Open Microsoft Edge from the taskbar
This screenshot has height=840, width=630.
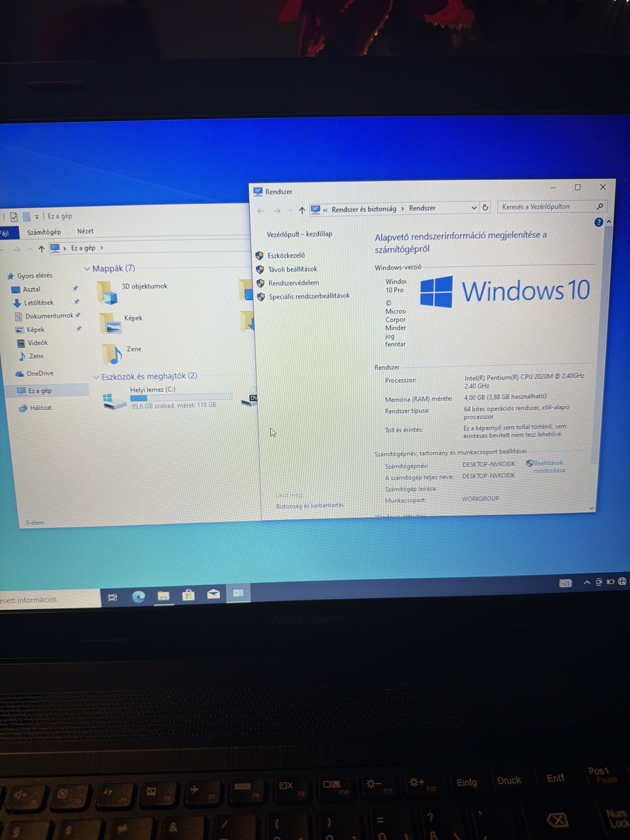139,596
